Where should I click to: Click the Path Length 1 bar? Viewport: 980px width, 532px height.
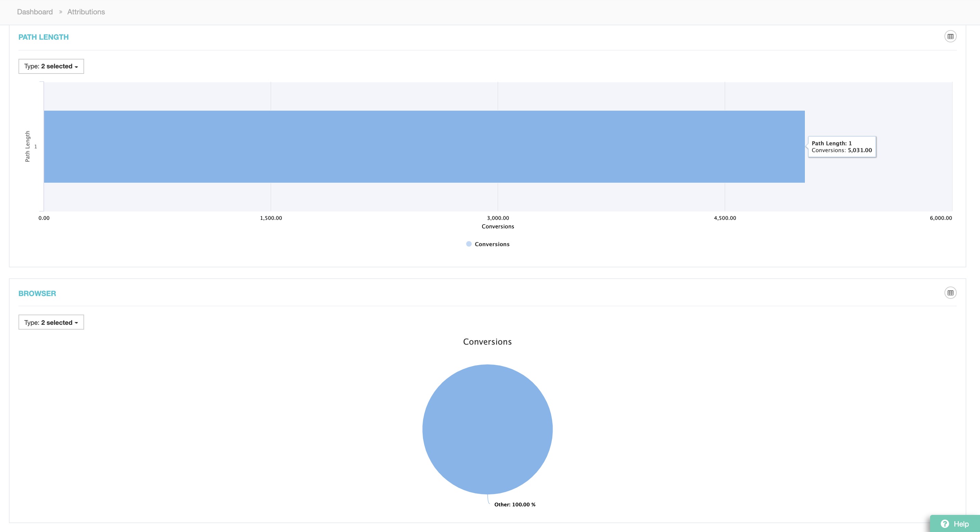(424, 147)
